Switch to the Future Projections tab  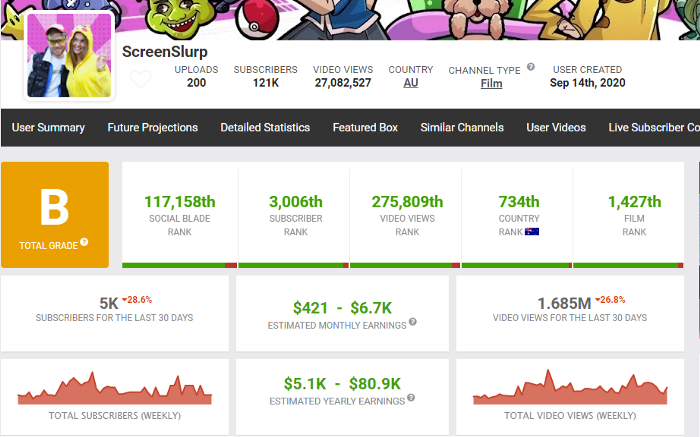[154, 128]
